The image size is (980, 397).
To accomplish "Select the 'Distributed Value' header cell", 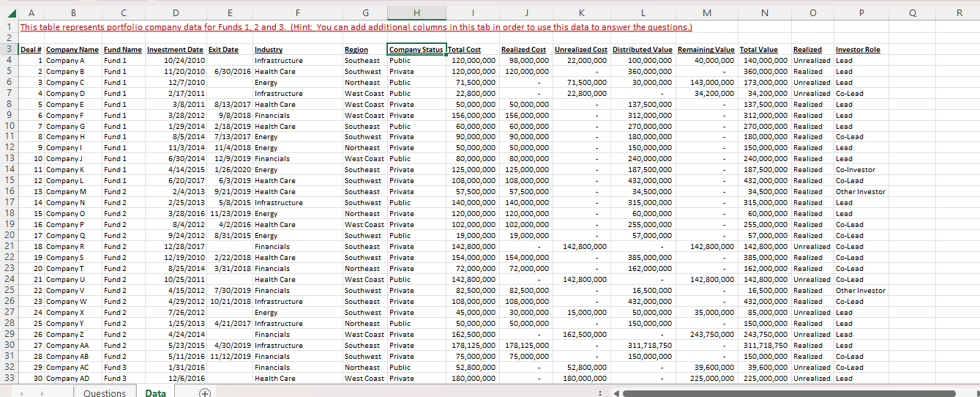I will pyautogui.click(x=643, y=49).
